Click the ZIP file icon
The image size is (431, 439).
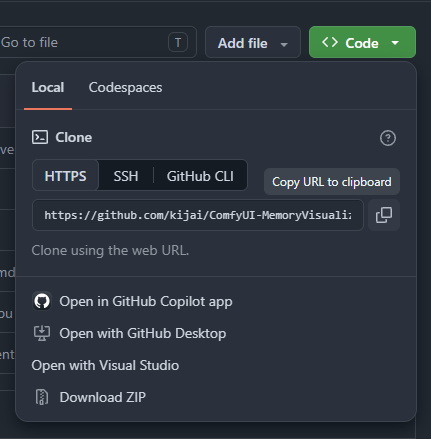(42, 397)
